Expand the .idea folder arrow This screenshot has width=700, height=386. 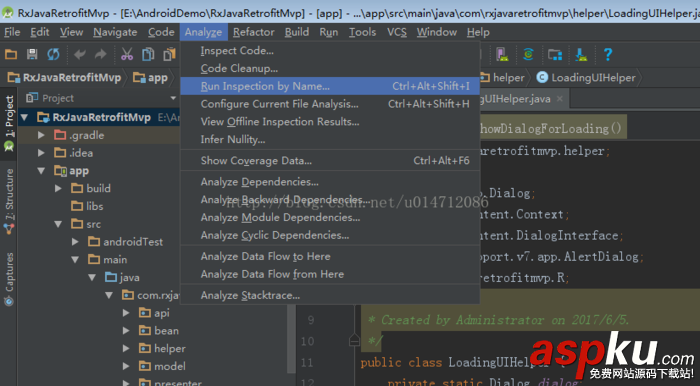[41, 153]
